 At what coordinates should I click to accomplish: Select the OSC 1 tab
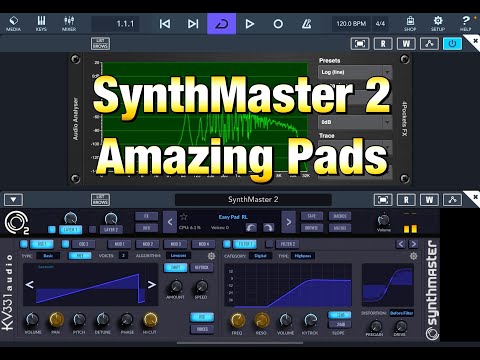[x=42, y=244]
